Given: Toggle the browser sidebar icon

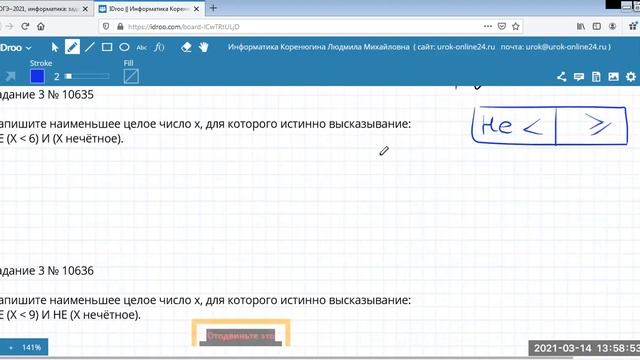Looking at the screenshot, I should point(597,26).
